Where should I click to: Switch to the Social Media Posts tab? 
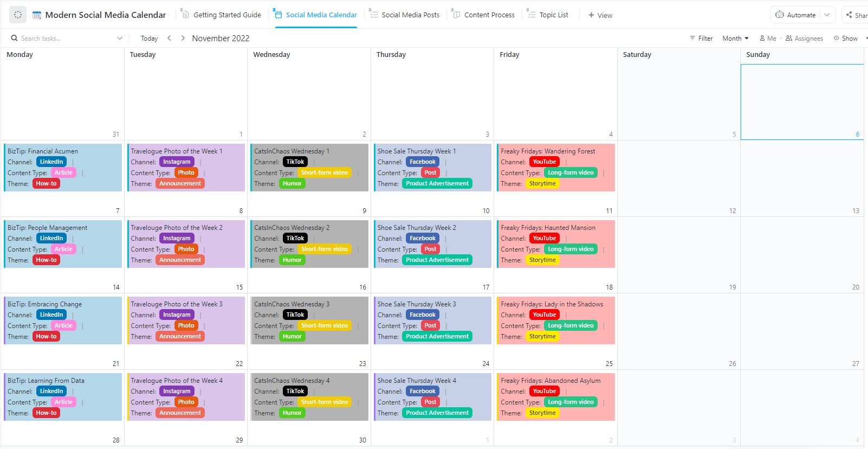click(410, 15)
